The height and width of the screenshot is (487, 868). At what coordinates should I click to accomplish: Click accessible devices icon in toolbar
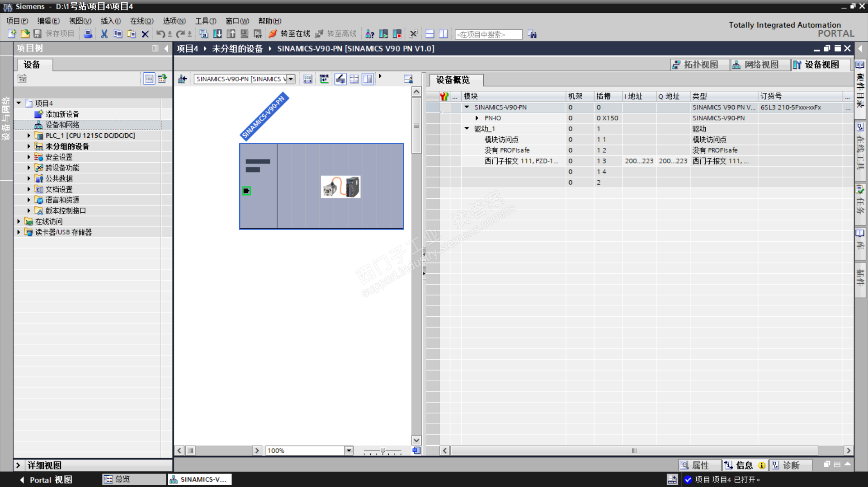point(370,34)
